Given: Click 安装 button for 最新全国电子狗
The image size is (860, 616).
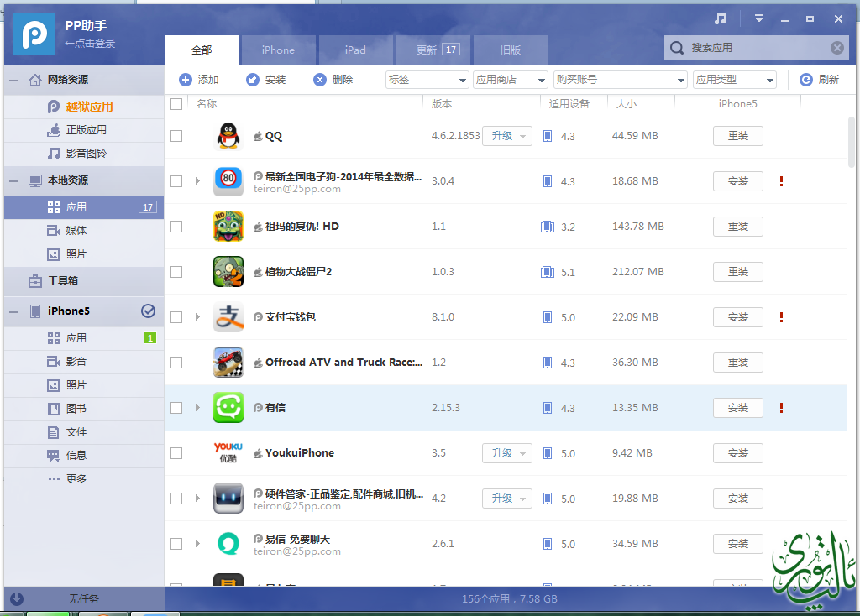Looking at the screenshot, I should coord(737,181).
